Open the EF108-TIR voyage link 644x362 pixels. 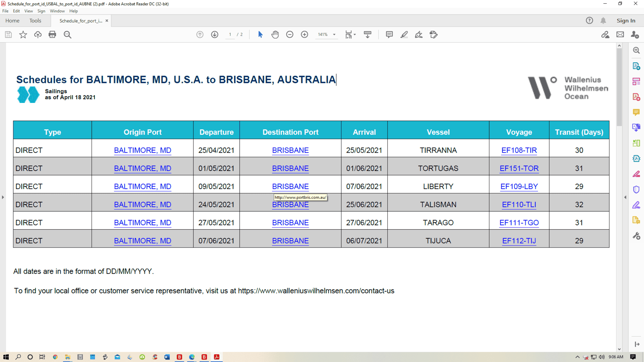[x=519, y=150]
